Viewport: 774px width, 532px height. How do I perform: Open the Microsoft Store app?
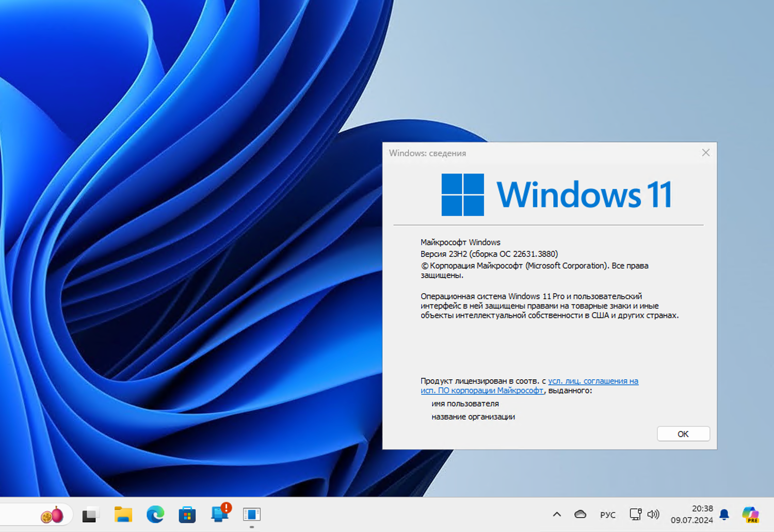pos(187,514)
